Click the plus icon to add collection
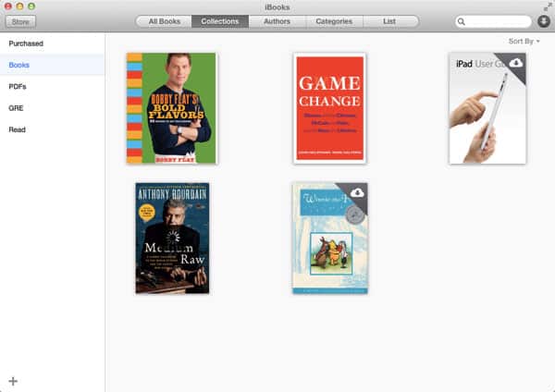 (13, 381)
